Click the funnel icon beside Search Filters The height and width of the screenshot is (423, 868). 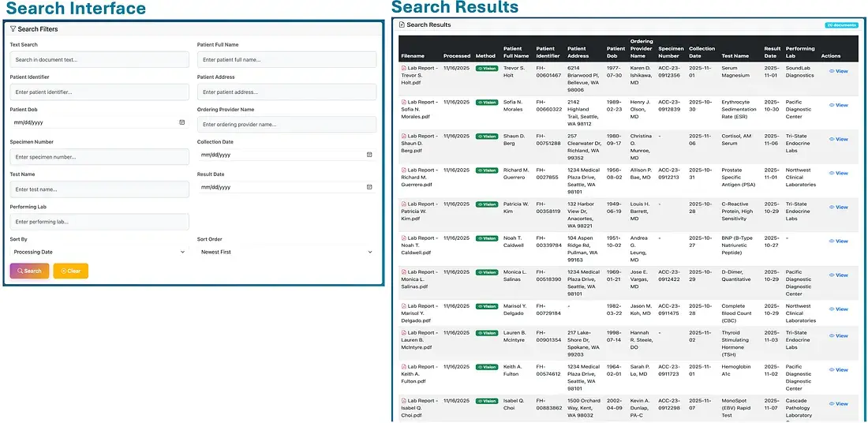point(13,29)
